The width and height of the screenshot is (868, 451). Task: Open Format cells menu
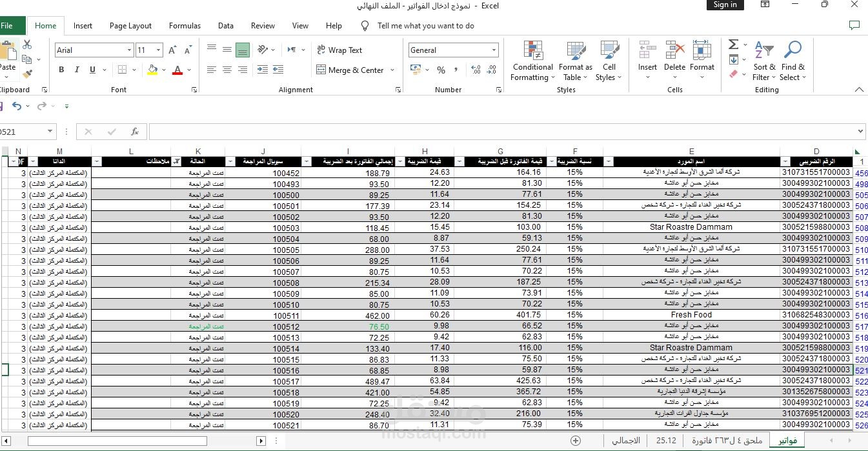pos(702,61)
